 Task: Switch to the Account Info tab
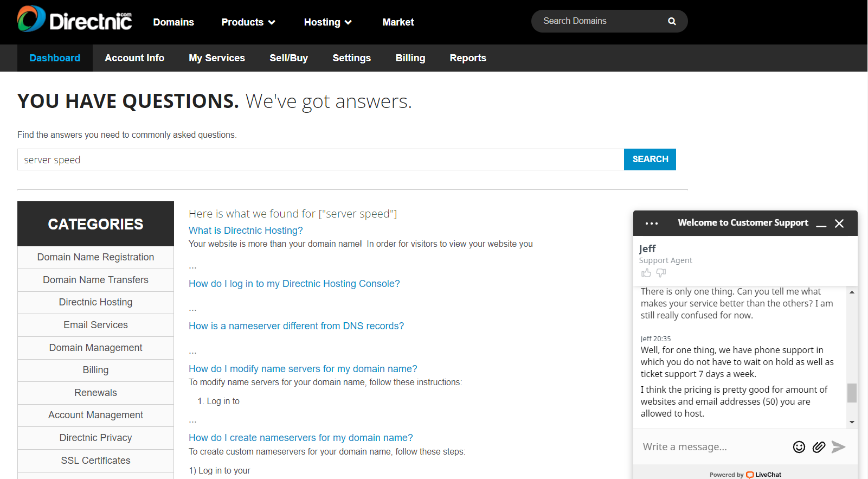click(x=134, y=58)
